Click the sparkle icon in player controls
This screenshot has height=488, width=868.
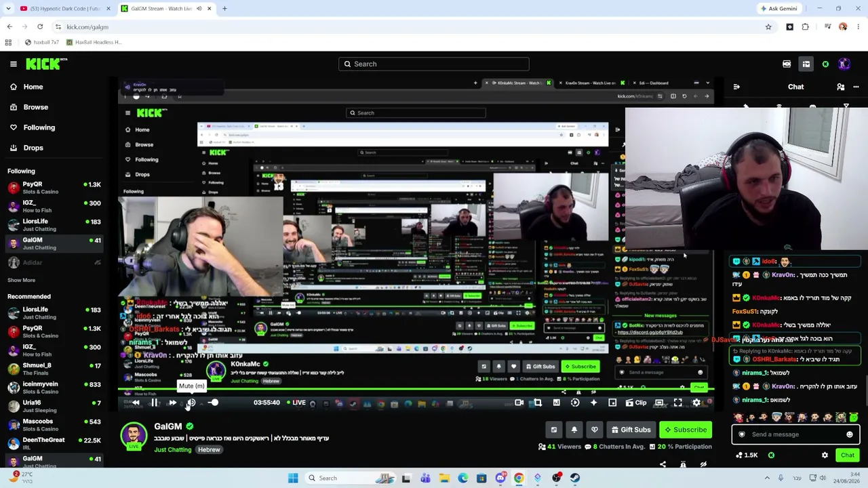593,403
